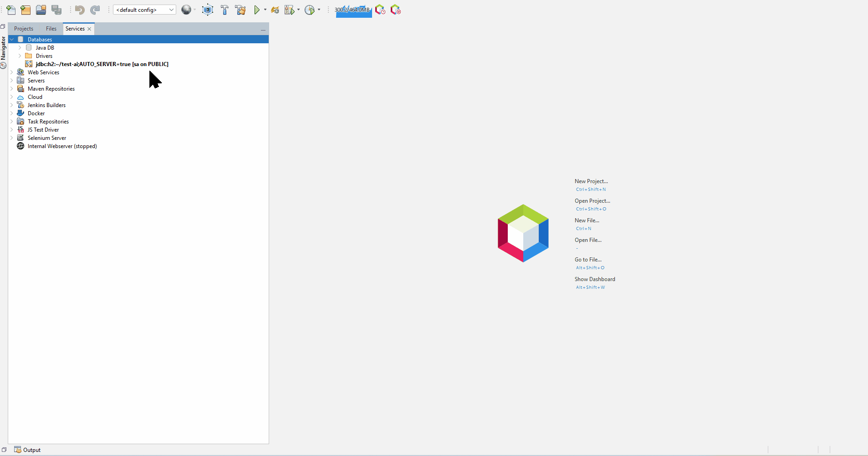Click the Undo arrow icon
The height and width of the screenshot is (456, 868).
tap(80, 10)
